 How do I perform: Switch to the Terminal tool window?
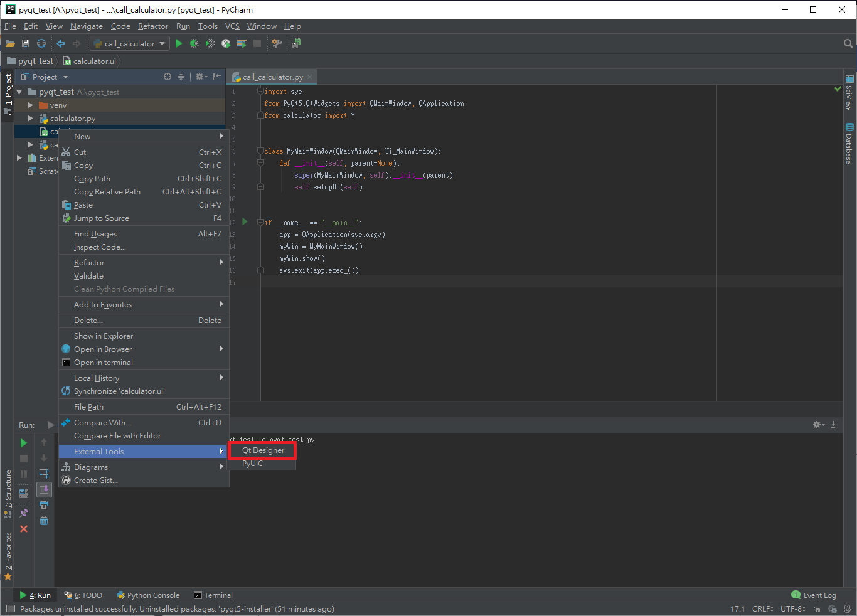tap(213, 595)
